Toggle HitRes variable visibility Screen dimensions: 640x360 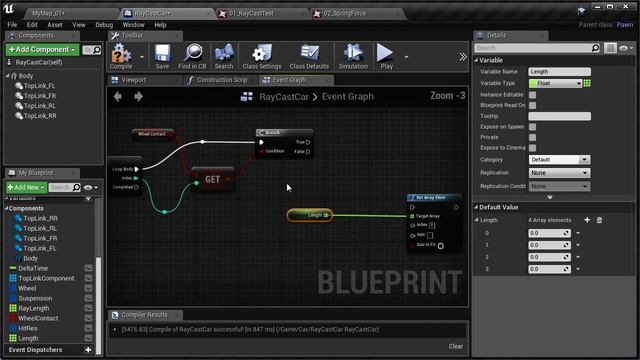tap(88, 328)
